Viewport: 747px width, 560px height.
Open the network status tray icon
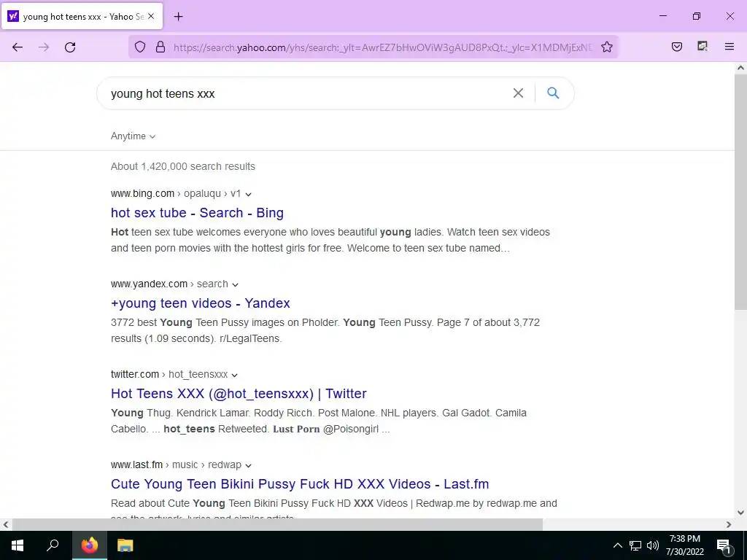tap(635, 545)
